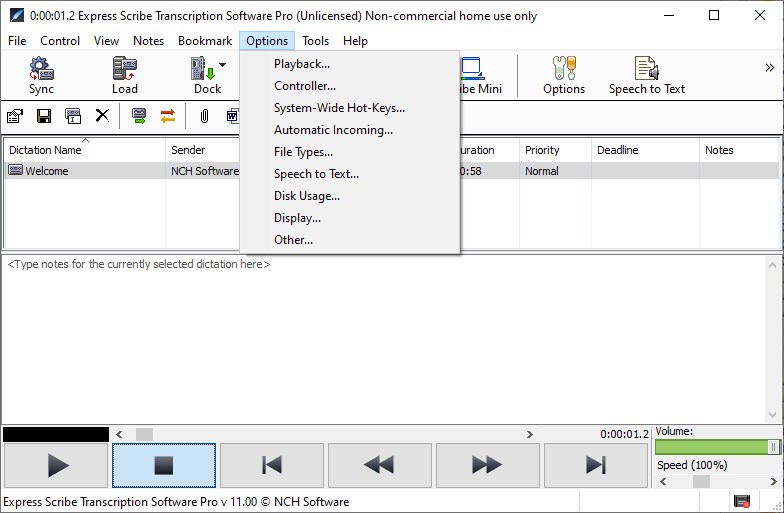This screenshot has height=513, width=784.
Task: Click notes area scroll down arrow
Action: (x=772, y=415)
